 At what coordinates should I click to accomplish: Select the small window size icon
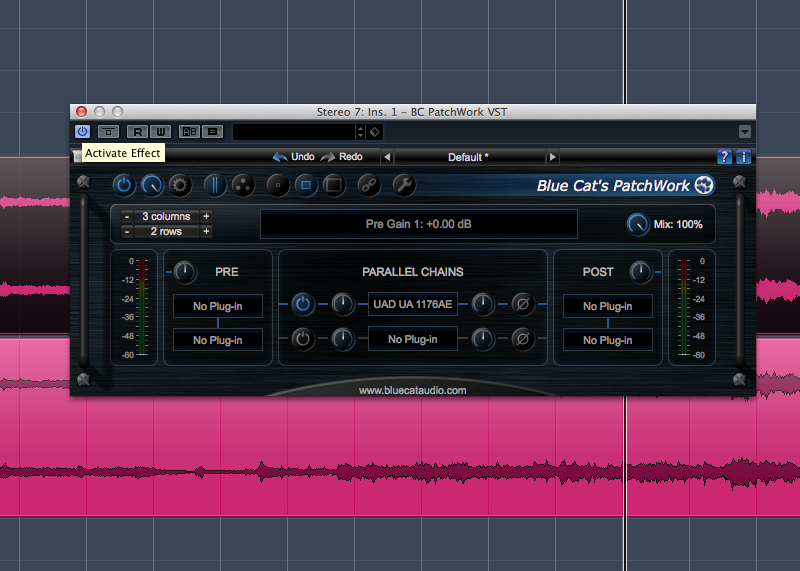point(278,185)
